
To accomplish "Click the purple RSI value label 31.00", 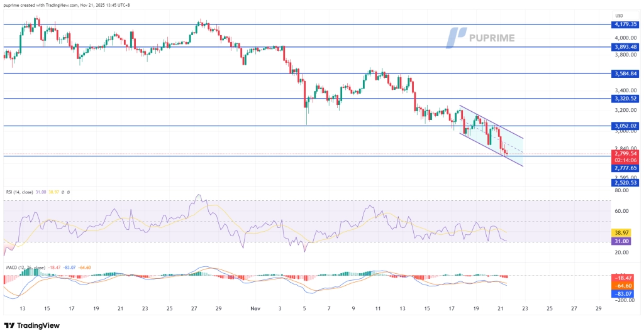I will click(x=621, y=241).
